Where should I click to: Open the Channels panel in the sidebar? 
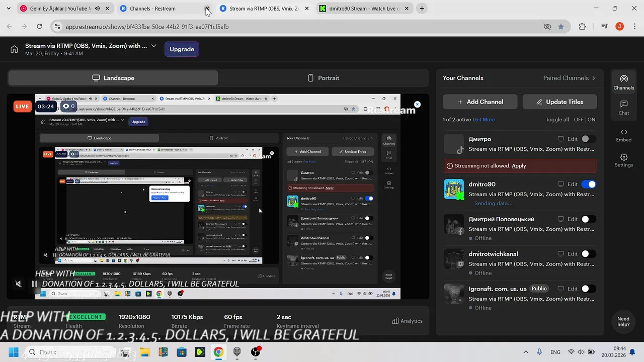(624, 82)
